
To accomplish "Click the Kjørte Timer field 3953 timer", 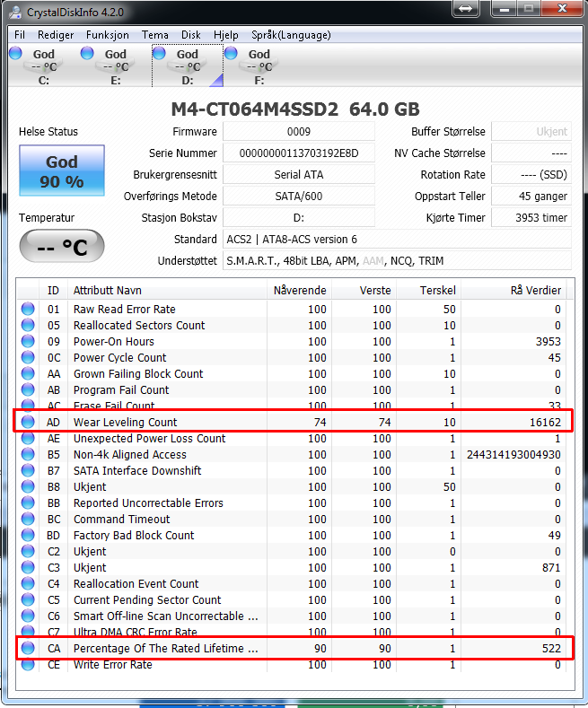I will click(531, 218).
